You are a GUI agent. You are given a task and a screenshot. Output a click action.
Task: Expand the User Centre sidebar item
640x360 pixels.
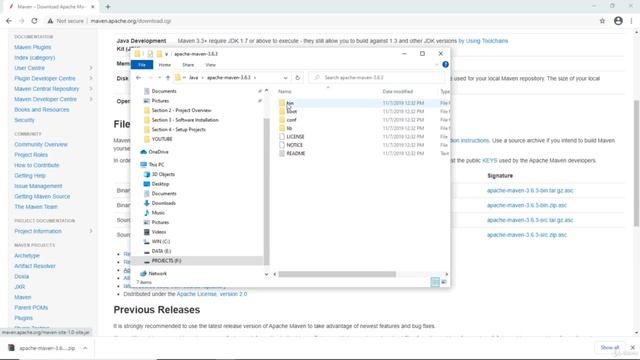pyautogui.click(x=91, y=68)
